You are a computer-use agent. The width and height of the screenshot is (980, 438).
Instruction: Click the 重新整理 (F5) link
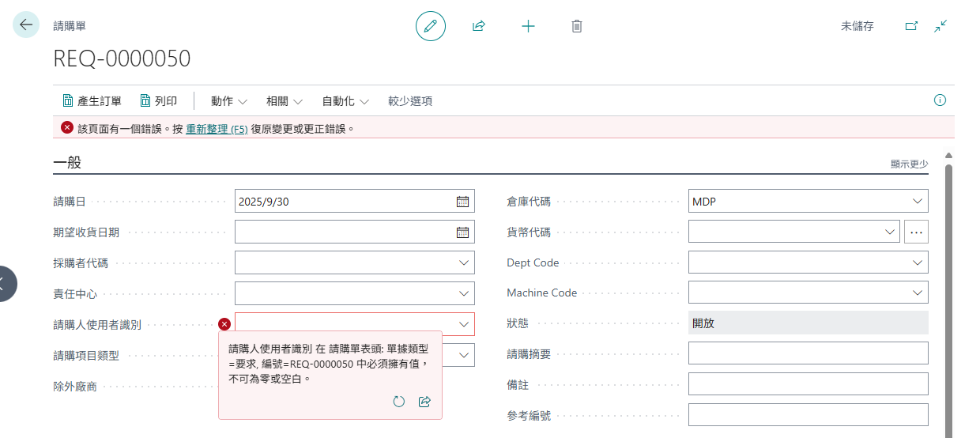click(x=216, y=128)
